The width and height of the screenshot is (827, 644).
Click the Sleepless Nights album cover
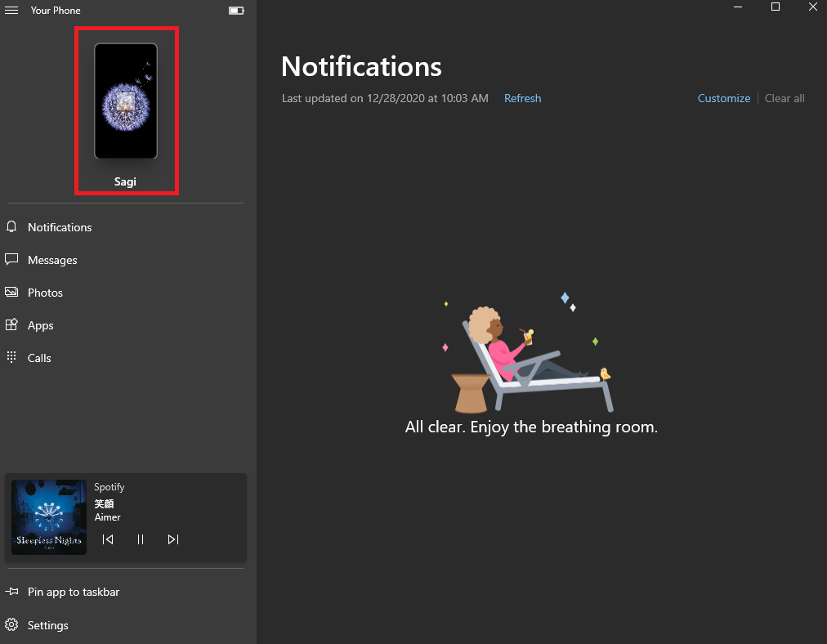click(49, 517)
